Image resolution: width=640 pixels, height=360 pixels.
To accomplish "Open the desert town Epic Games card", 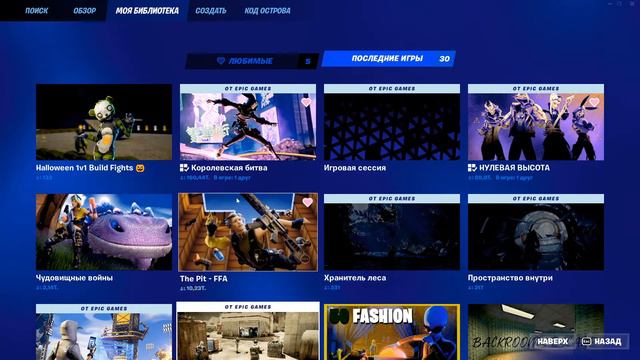I will tap(248, 331).
